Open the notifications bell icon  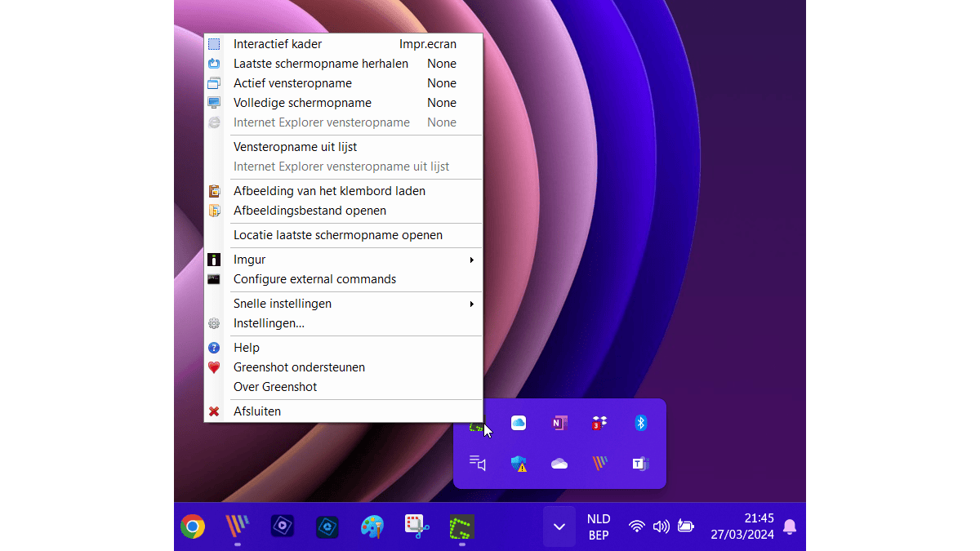pos(790,527)
